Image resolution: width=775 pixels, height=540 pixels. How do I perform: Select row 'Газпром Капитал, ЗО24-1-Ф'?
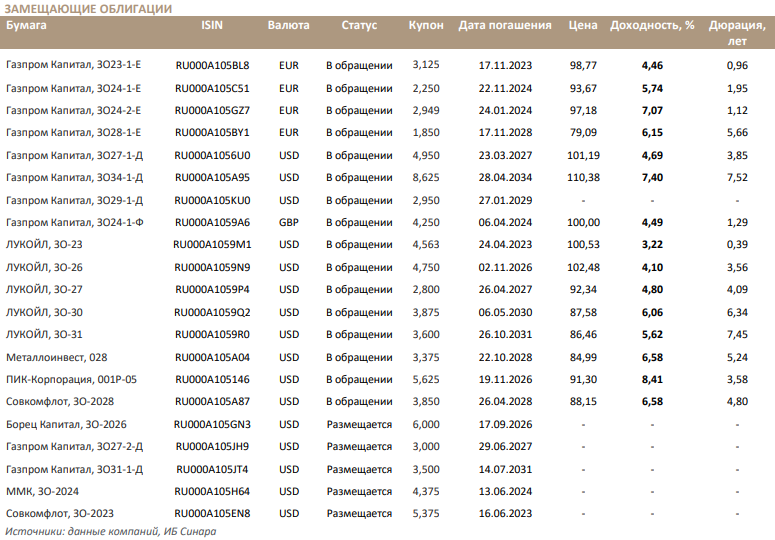(x=388, y=223)
